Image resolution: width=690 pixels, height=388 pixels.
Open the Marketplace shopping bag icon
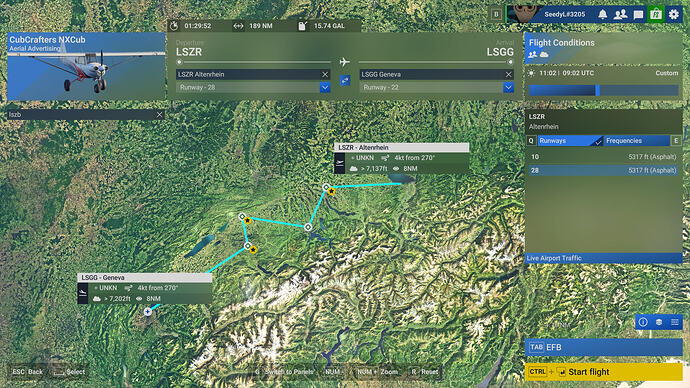656,15
